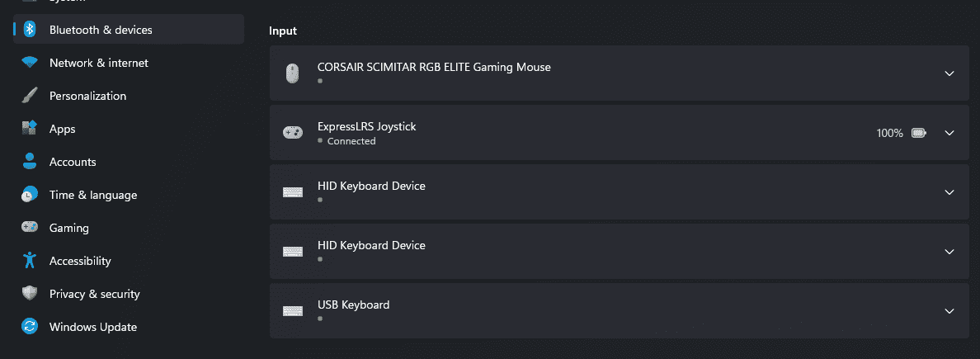Click the Accounts person icon

click(x=30, y=162)
